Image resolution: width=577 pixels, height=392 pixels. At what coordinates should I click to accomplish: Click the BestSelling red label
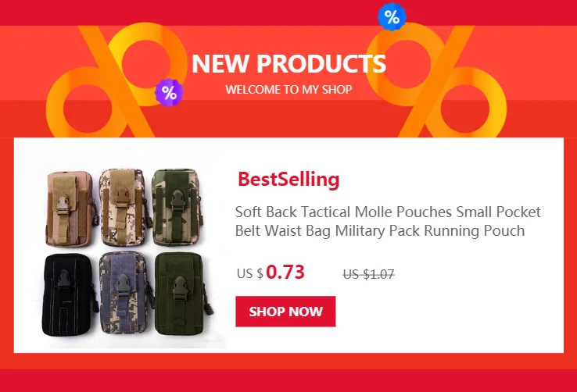click(288, 180)
